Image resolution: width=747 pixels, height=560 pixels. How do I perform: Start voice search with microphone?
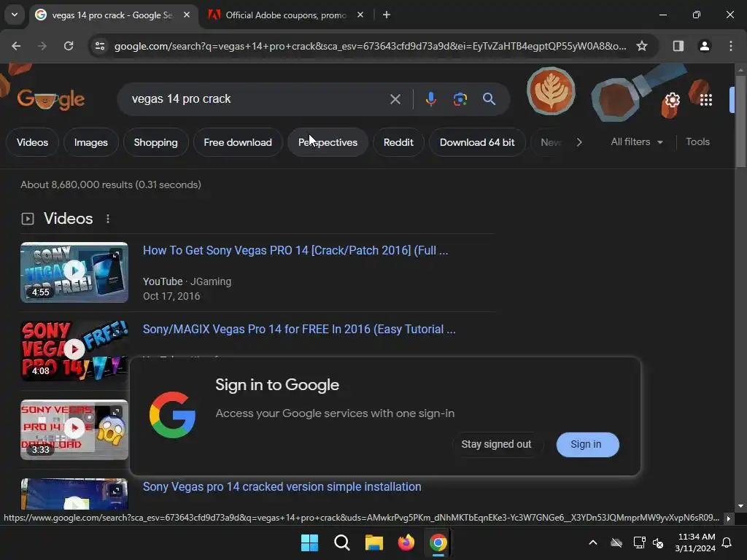[430, 99]
